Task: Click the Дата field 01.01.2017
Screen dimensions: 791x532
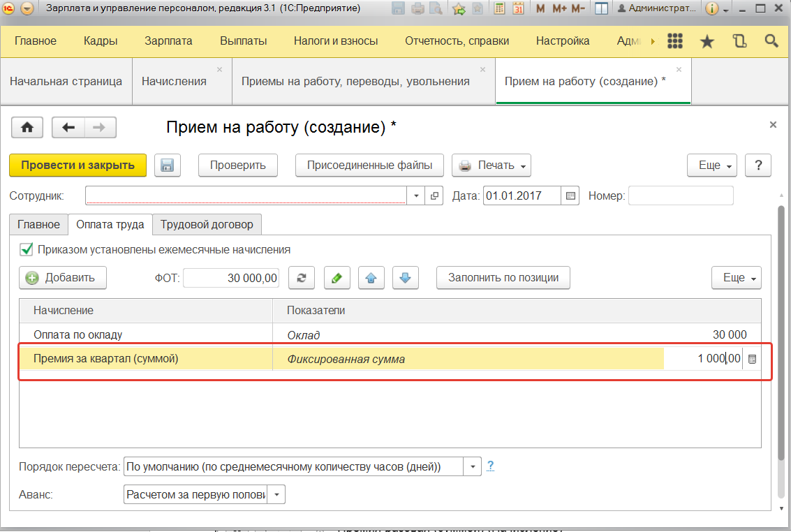Action: click(x=522, y=195)
